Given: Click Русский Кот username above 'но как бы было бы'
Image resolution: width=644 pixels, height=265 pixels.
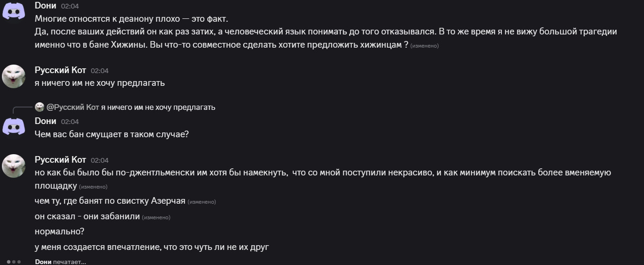Looking at the screenshot, I should pyautogui.click(x=60, y=159).
